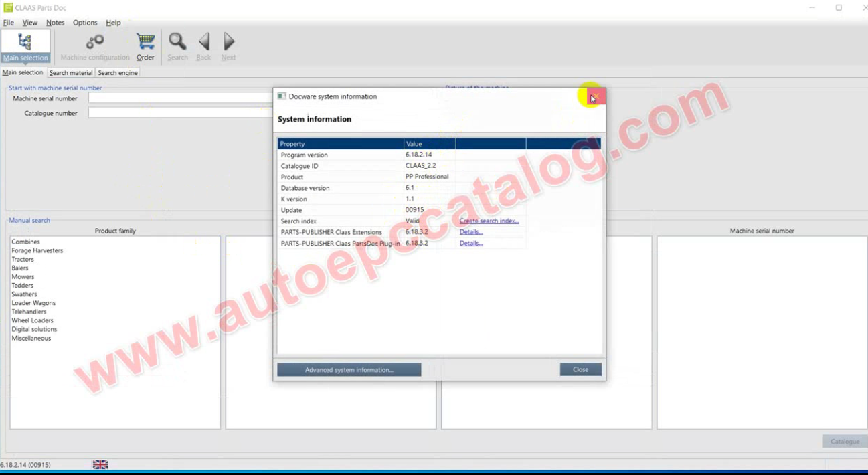The height and width of the screenshot is (475, 868).
Task: Close the Docware system information dialog via X
Action: (x=594, y=97)
